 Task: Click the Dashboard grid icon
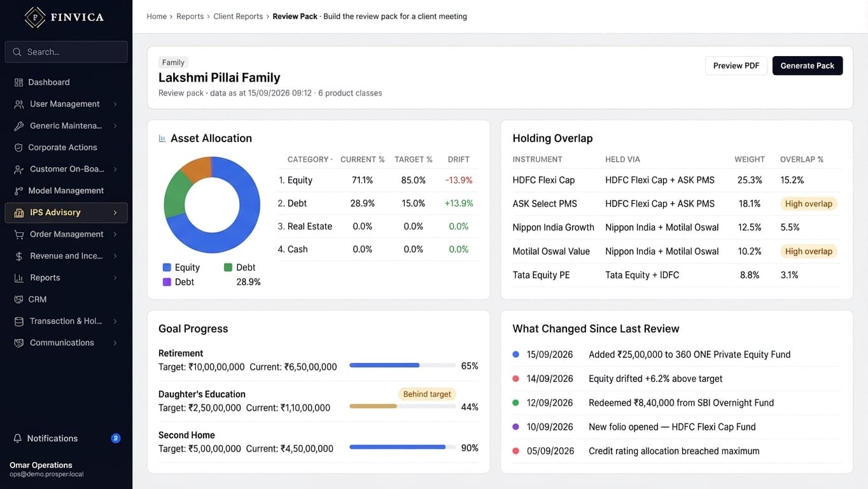[x=18, y=82]
